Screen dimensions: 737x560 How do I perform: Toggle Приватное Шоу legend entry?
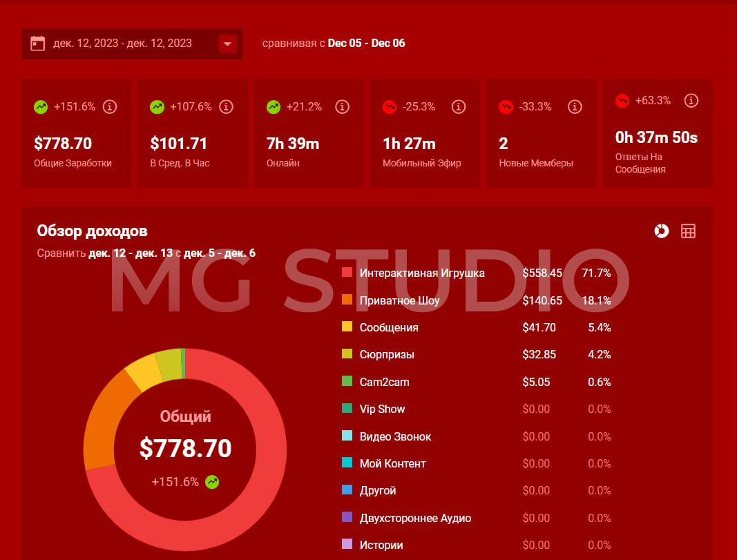tap(399, 300)
